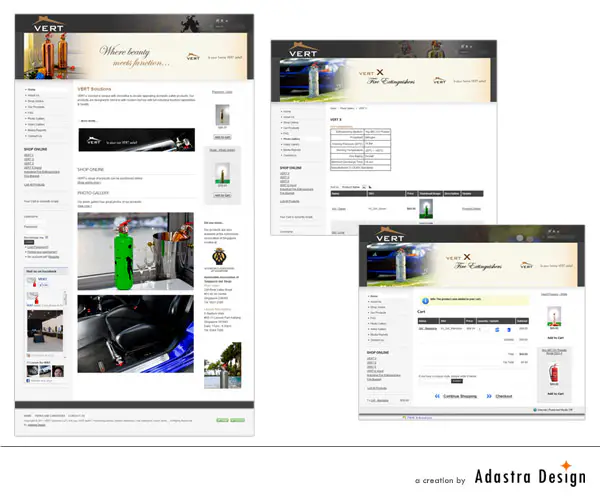Viewport: 600px width, 500px height.
Task: Select Home in the left page sidebar menu
Action: click(32, 90)
